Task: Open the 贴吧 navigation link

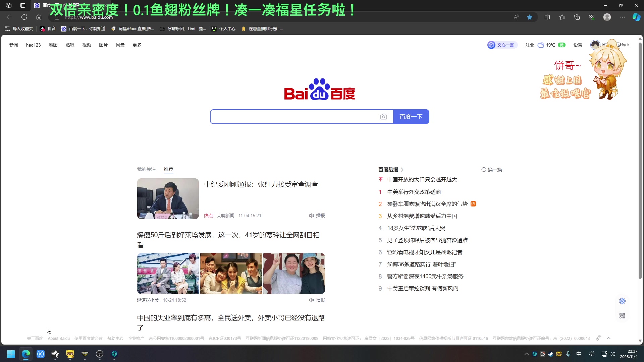Action: 70,45
